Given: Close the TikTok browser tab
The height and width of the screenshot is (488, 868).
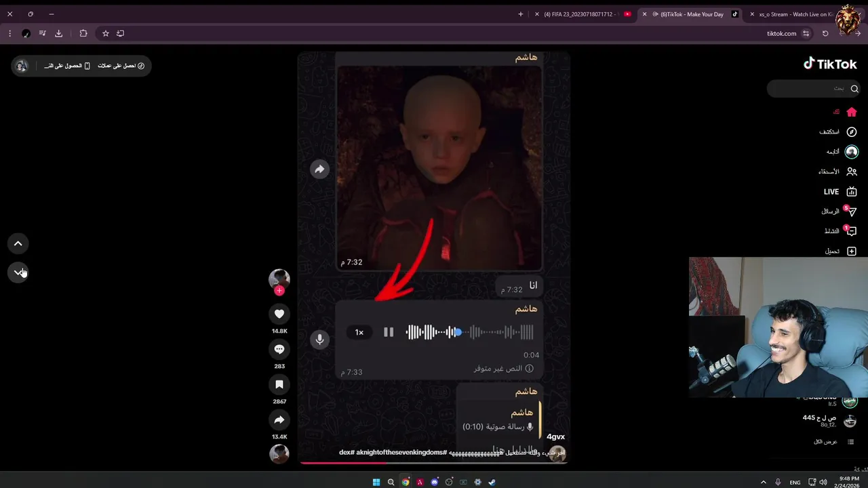Looking at the screenshot, I should 645,14.
